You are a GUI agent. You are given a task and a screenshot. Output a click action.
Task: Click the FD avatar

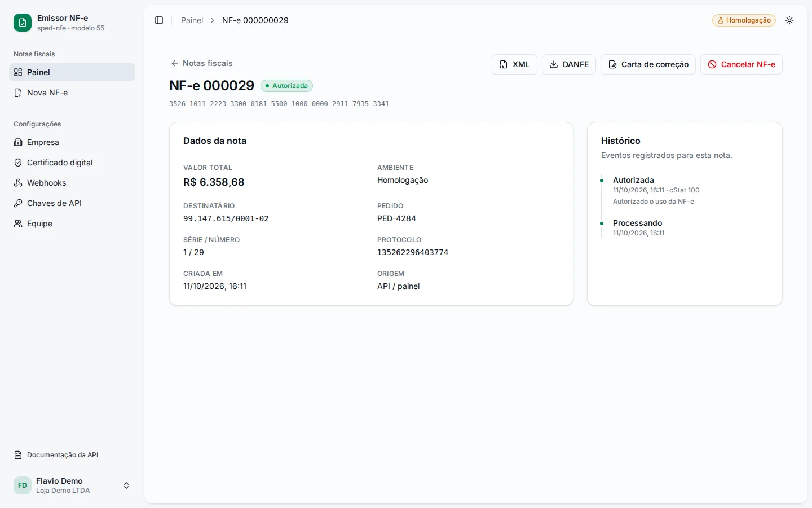(23, 485)
